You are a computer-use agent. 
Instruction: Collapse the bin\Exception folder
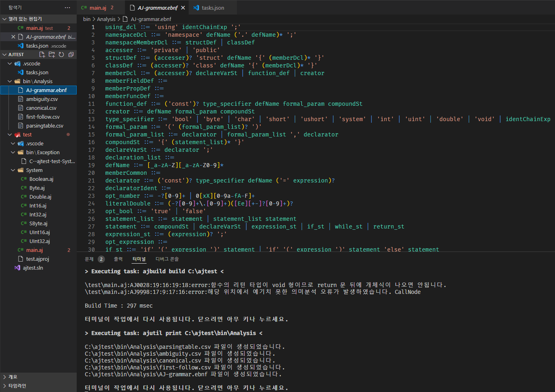[x=13, y=152]
